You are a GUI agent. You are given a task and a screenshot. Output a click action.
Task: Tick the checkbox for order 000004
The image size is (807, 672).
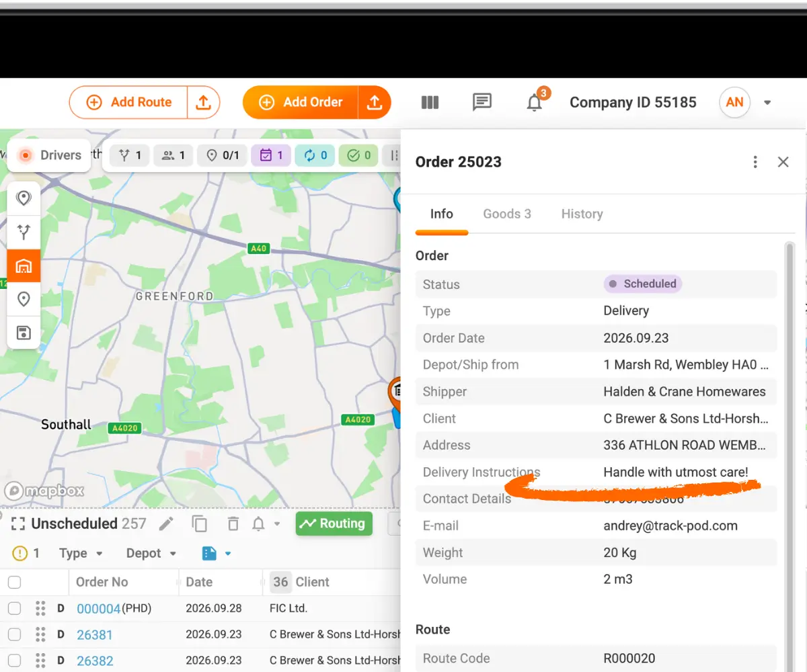coord(14,608)
